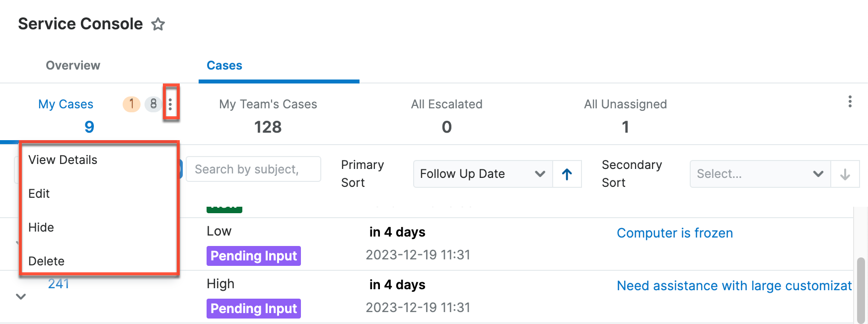Select Delete in the dropdown menu
Screen dimensions: 868x324
(x=47, y=261)
